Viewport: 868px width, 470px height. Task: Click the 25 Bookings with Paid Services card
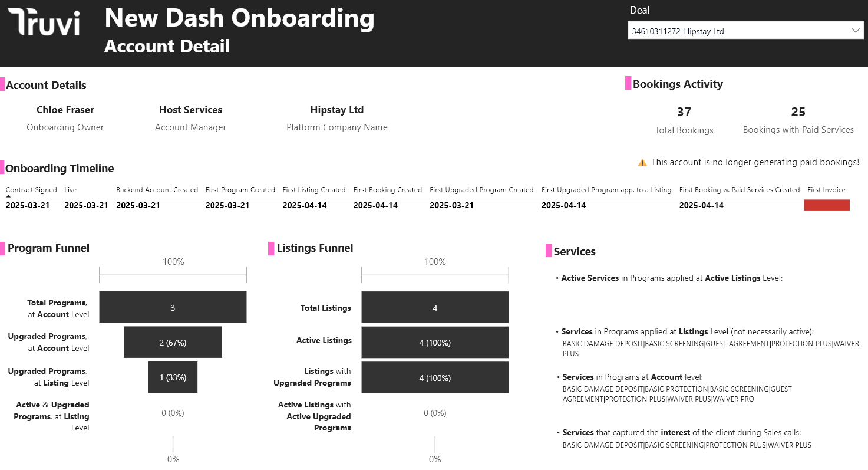(798, 120)
